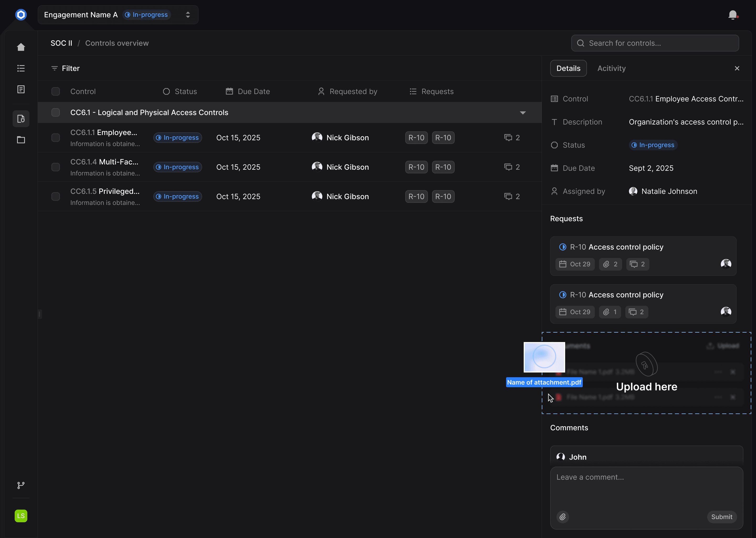Click first R-10 tag in CC6.1.1 row
Viewport: 756px width, 538px height.
coord(416,137)
